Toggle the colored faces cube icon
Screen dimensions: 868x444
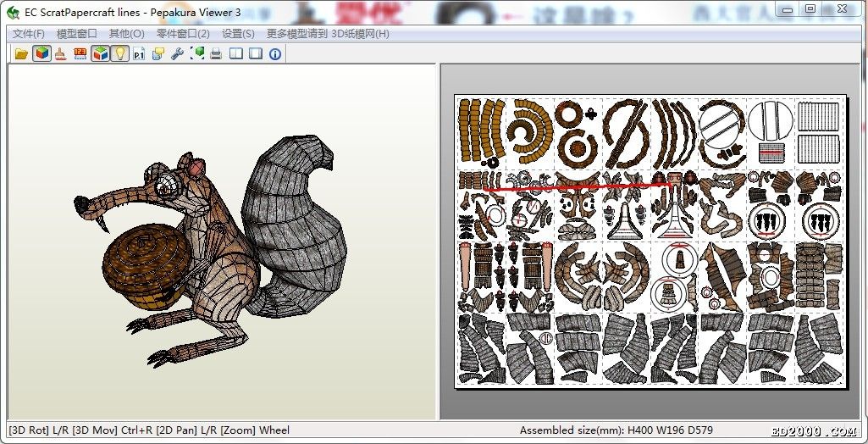pyautogui.click(x=100, y=53)
